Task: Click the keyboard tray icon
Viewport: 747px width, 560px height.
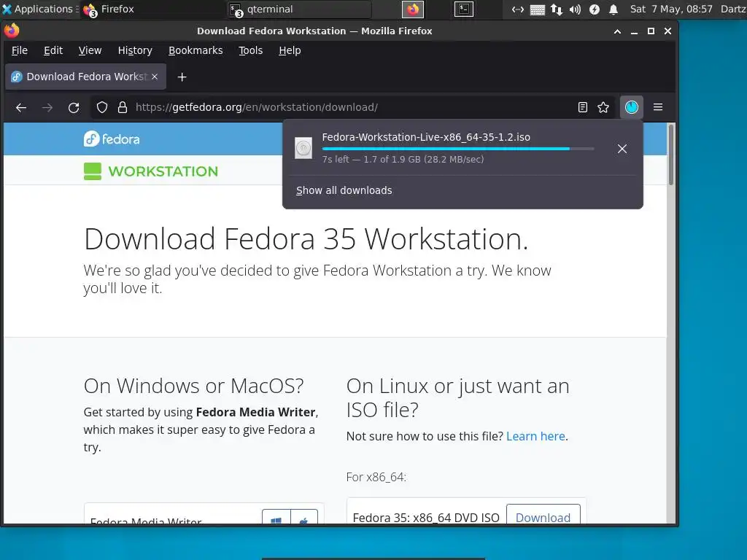Action: tap(538, 9)
